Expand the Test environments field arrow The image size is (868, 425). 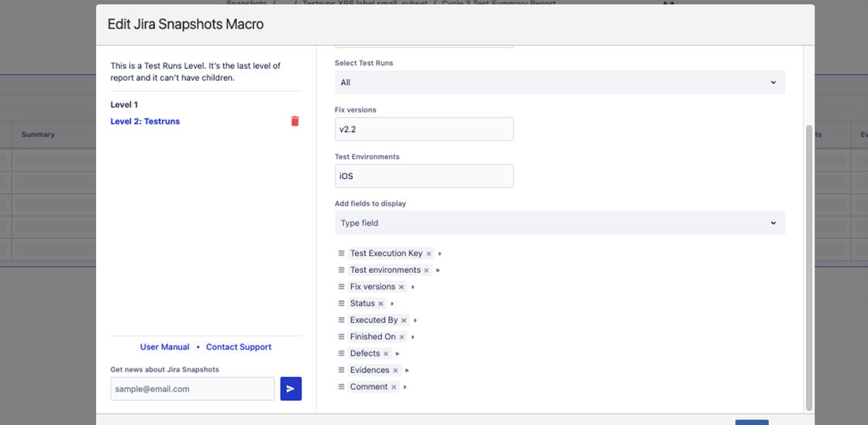coord(438,270)
